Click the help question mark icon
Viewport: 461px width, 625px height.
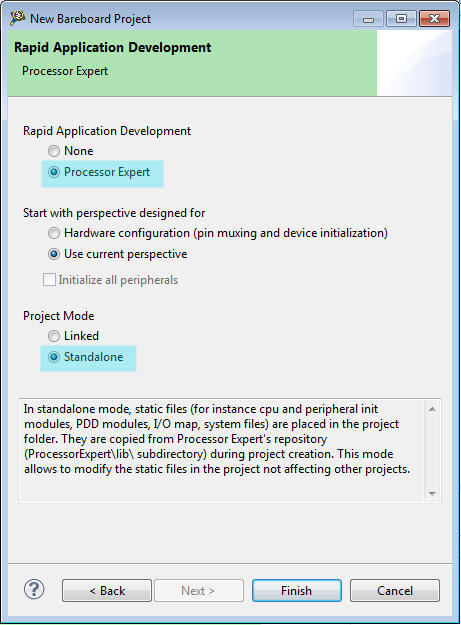[34, 590]
